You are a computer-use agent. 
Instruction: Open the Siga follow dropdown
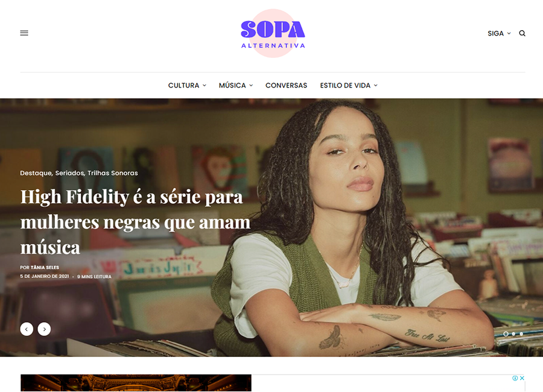pyautogui.click(x=499, y=33)
